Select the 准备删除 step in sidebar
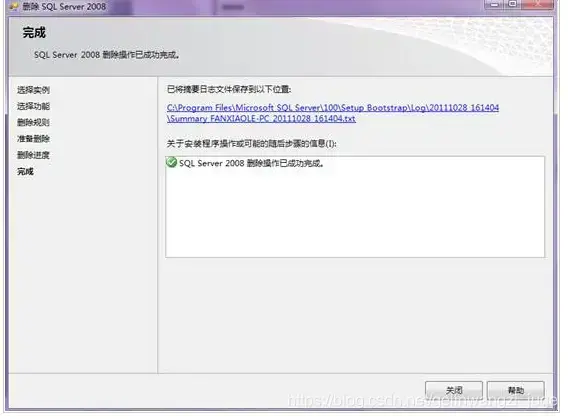Viewport: 568px width, 419px height. coord(33,139)
